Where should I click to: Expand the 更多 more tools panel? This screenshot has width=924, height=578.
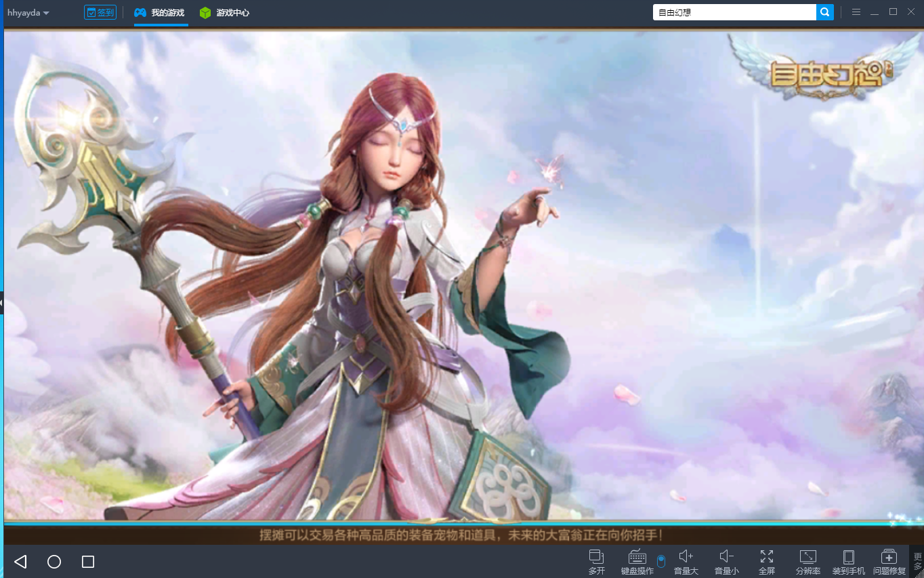point(917,562)
